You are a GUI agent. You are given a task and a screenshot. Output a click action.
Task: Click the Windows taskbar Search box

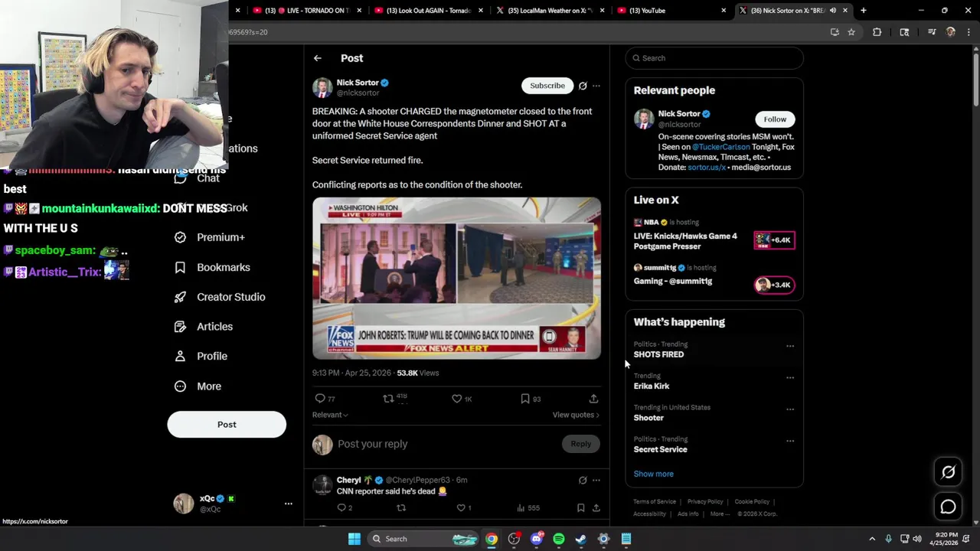423,539
